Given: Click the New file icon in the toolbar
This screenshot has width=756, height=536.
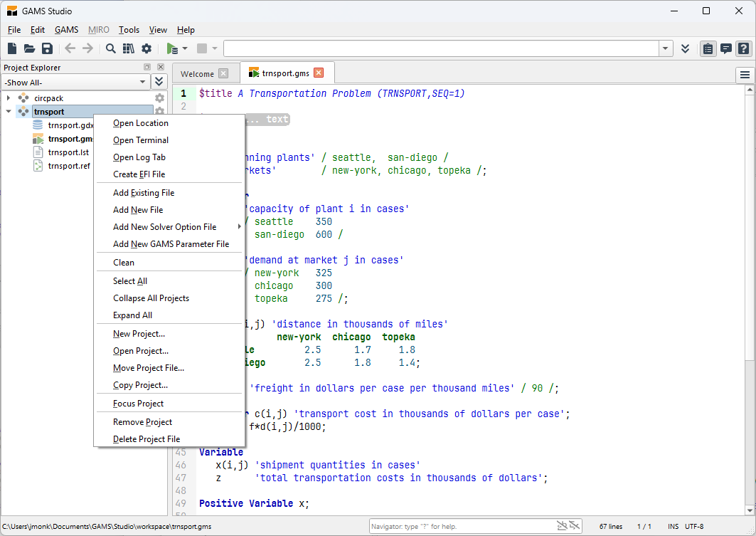Looking at the screenshot, I should click(x=12, y=48).
